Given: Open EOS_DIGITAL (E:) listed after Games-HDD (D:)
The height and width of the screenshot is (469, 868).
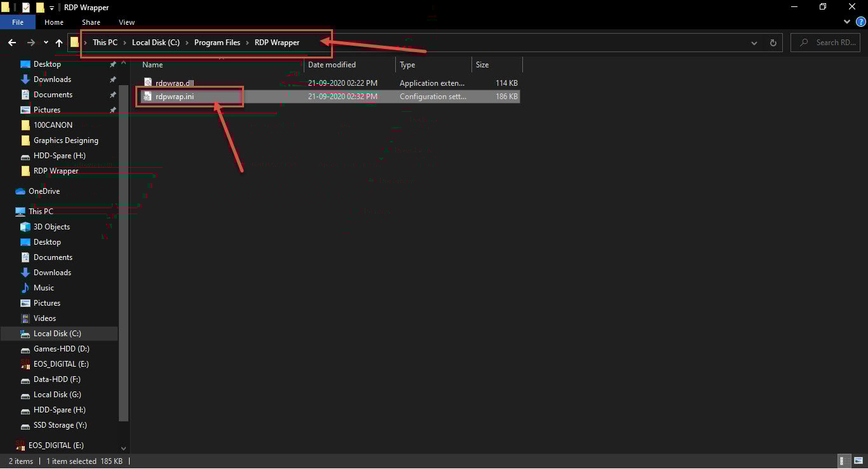Looking at the screenshot, I should [x=60, y=364].
